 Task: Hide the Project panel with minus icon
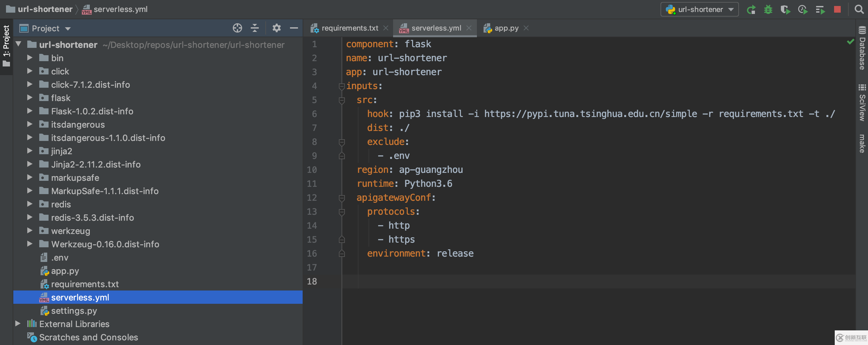294,28
